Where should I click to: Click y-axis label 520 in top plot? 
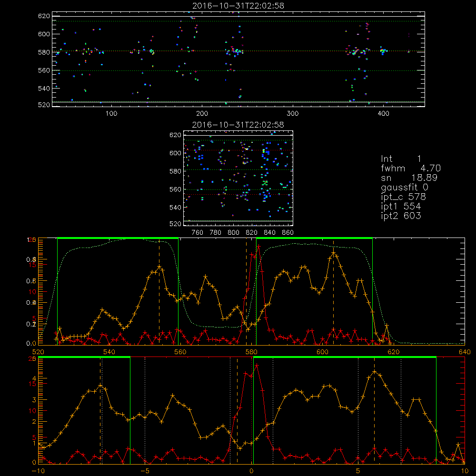point(44,105)
